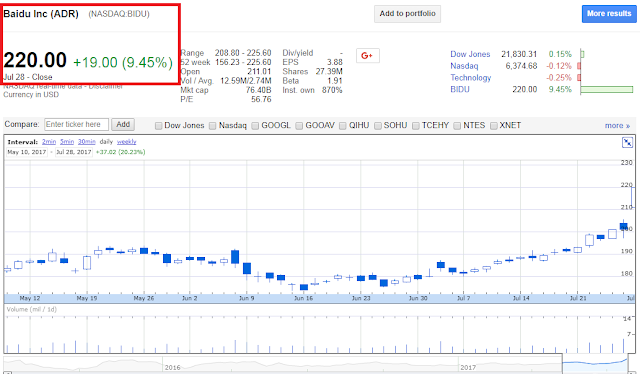Click the +37.02 (20.23%) period change

coord(120,152)
